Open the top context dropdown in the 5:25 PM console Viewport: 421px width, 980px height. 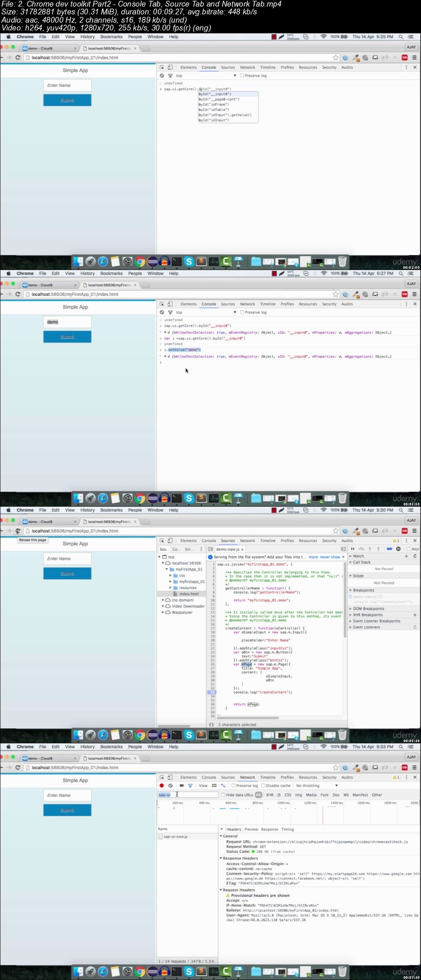point(206,76)
